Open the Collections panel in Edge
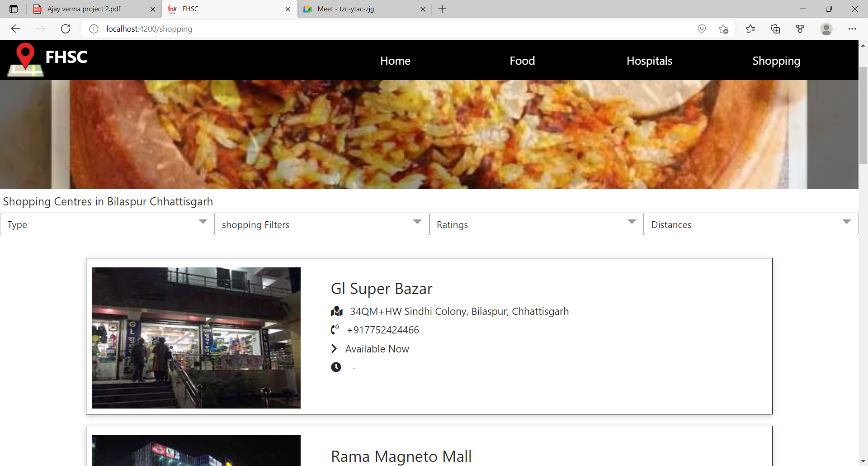868x466 pixels. tap(776, 29)
